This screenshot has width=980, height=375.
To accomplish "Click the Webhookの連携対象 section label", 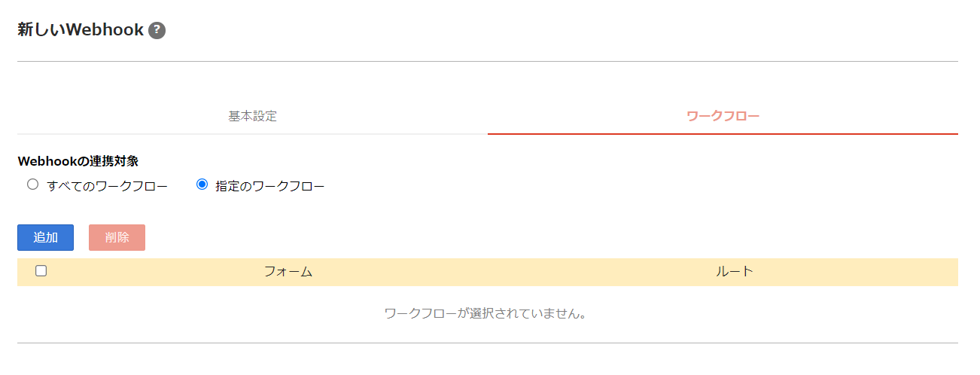I will pyautogui.click(x=78, y=161).
